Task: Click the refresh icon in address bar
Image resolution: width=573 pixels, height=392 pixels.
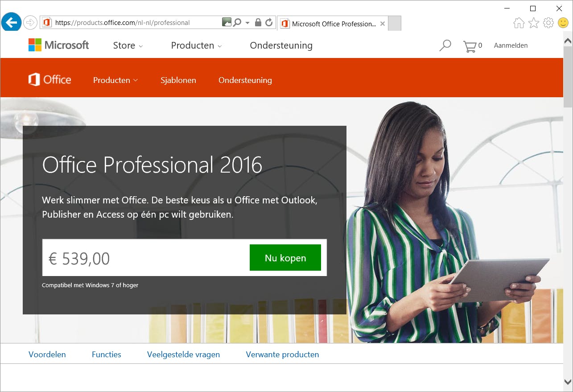Action: (269, 22)
